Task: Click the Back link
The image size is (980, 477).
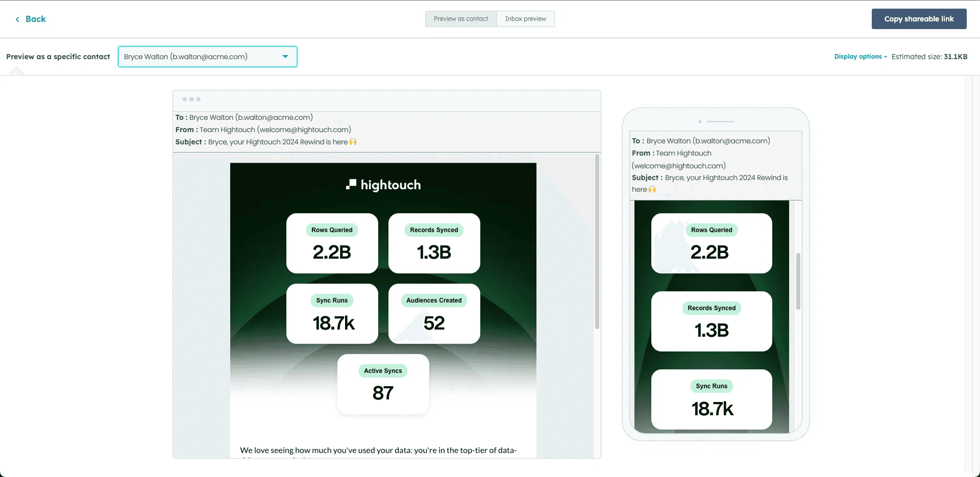Action: point(35,19)
